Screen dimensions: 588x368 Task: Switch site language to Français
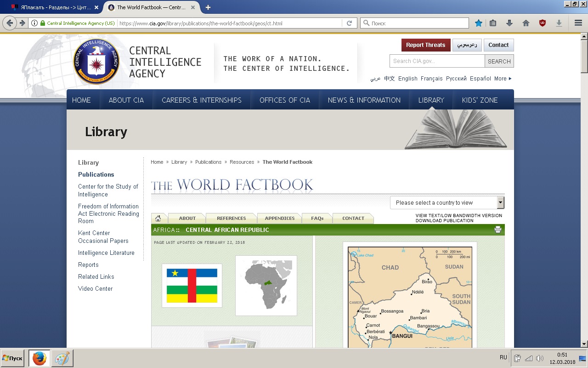tap(432, 79)
